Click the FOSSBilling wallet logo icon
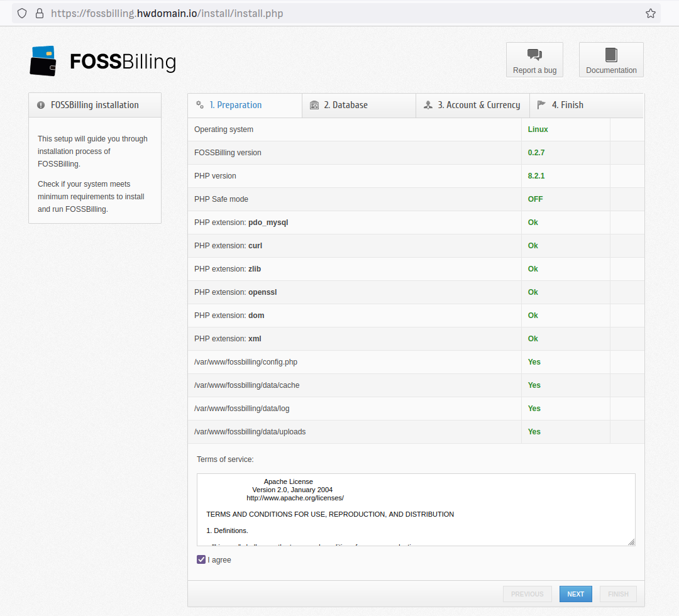This screenshot has width=679, height=616. (x=43, y=61)
